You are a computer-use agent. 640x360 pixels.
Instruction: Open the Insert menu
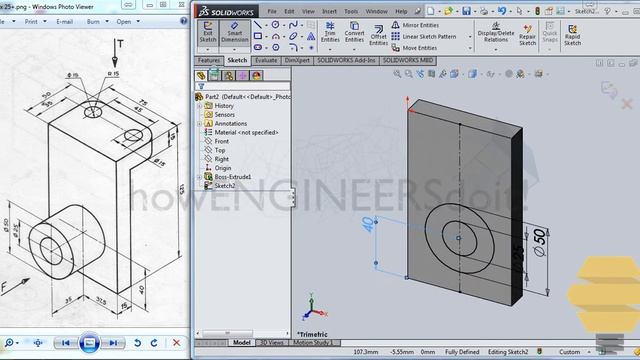pos(329,11)
